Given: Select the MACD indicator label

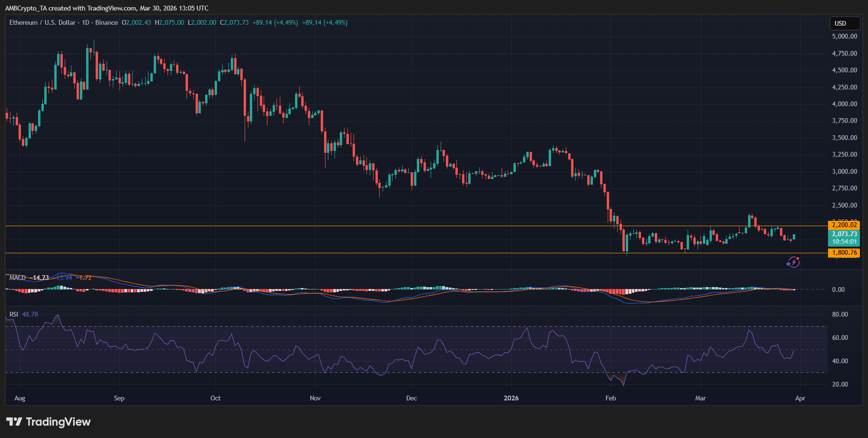Looking at the screenshot, I should (18, 278).
